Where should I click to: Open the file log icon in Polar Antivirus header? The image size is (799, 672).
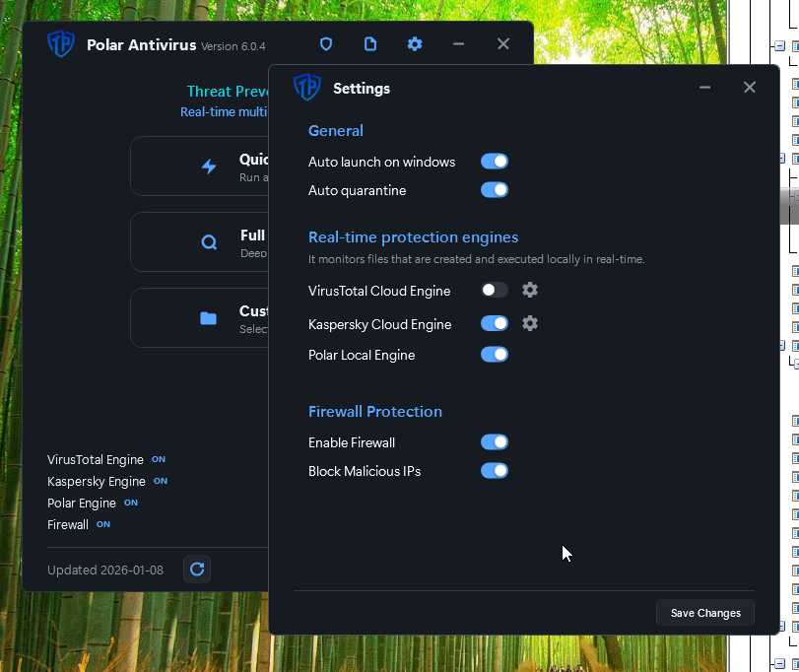coord(370,44)
